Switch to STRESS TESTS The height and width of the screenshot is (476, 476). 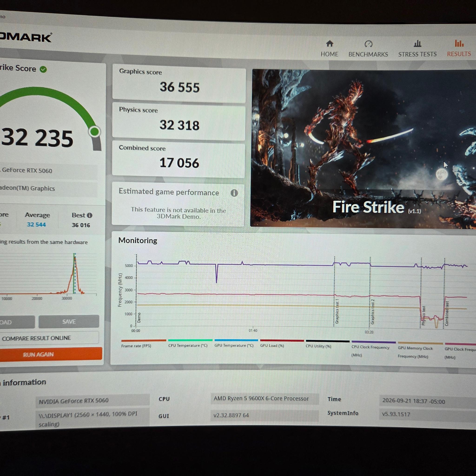tap(417, 49)
